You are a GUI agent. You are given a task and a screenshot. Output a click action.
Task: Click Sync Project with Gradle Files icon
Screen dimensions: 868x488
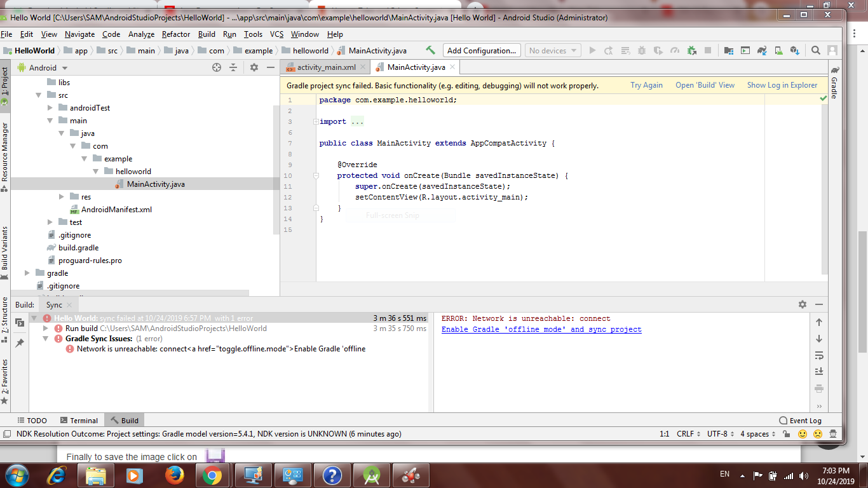point(761,50)
